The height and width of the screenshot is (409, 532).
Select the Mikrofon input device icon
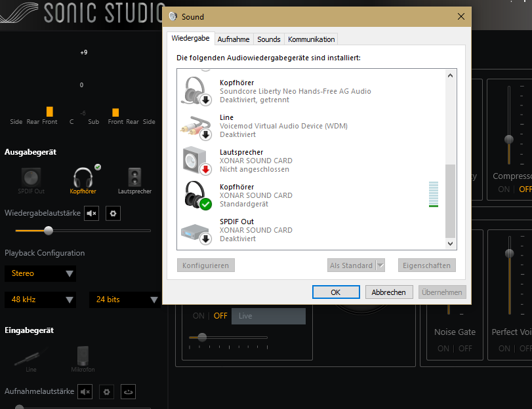(83, 355)
